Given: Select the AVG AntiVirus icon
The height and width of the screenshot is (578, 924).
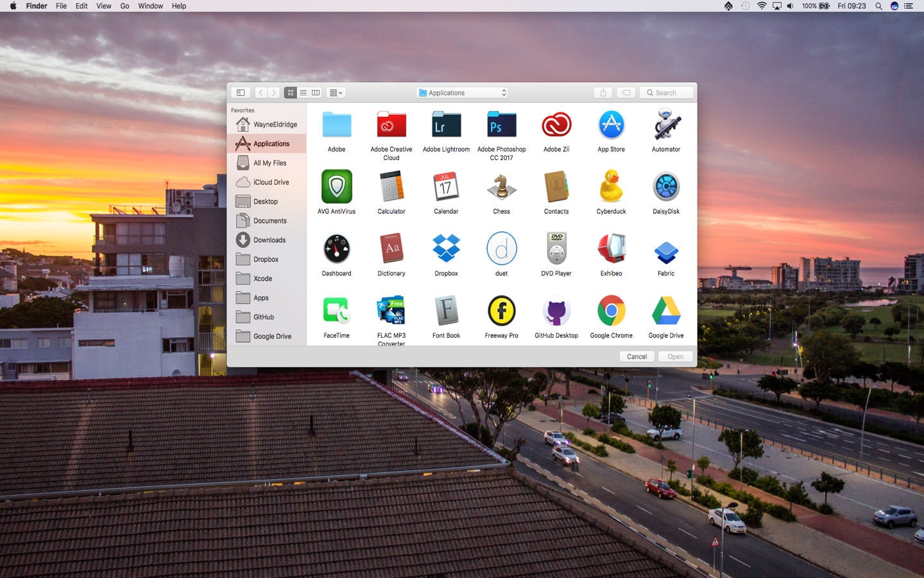Looking at the screenshot, I should pos(336,186).
